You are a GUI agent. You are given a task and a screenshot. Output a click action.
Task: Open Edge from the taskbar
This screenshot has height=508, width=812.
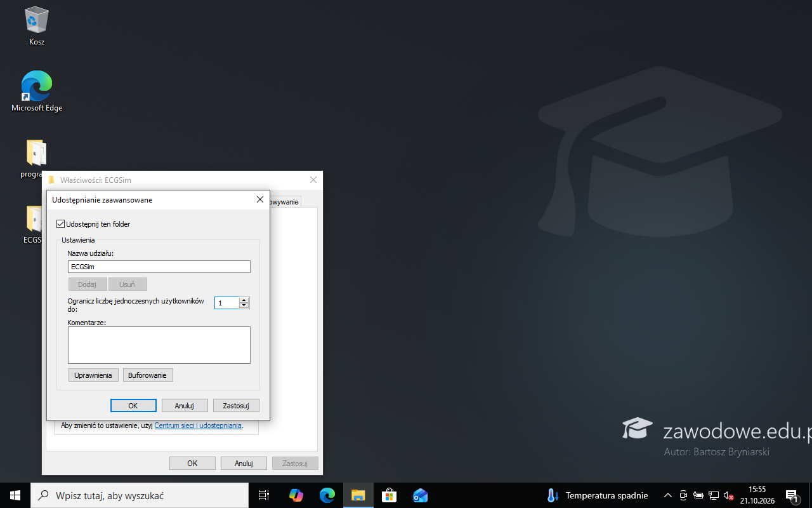point(327,495)
